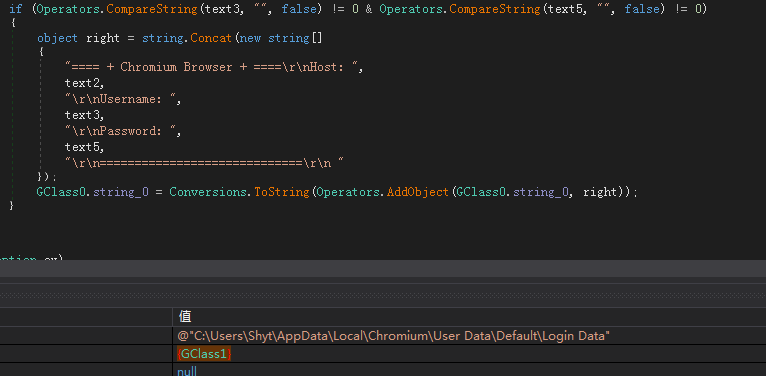Click the text2 array element line

coord(85,83)
